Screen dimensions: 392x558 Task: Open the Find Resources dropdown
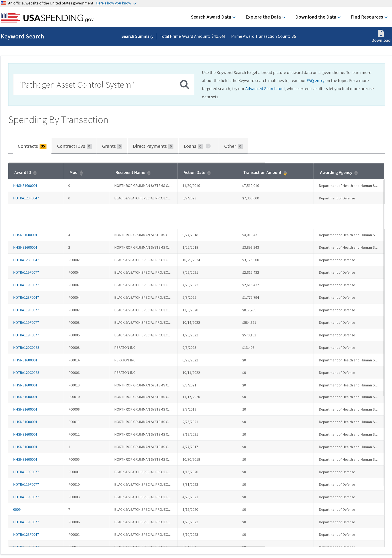tap(369, 17)
